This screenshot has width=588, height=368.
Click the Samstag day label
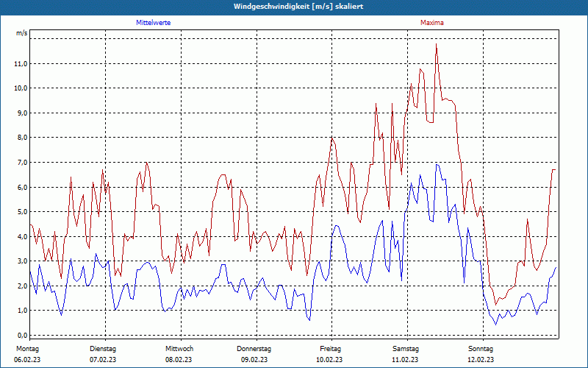406,349
